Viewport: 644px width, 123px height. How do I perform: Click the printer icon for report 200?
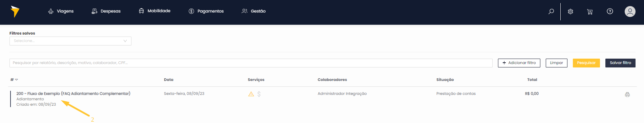(627, 95)
